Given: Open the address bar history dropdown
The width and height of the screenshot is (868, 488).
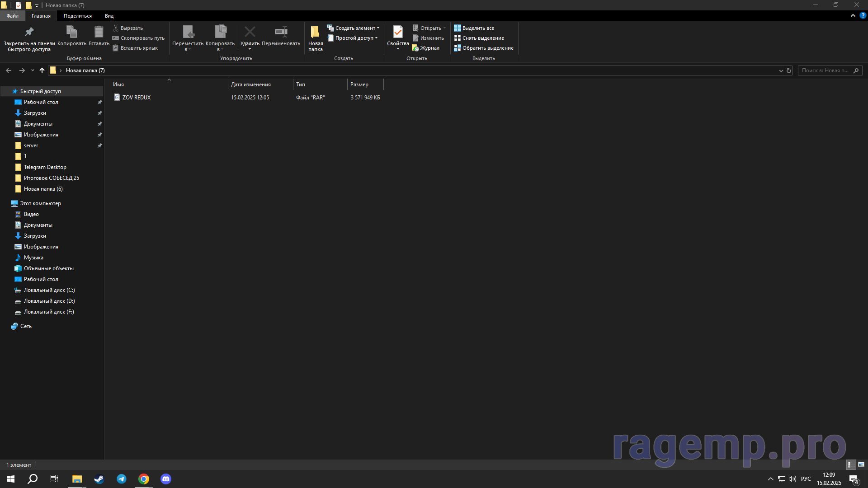Looking at the screenshot, I should [781, 70].
